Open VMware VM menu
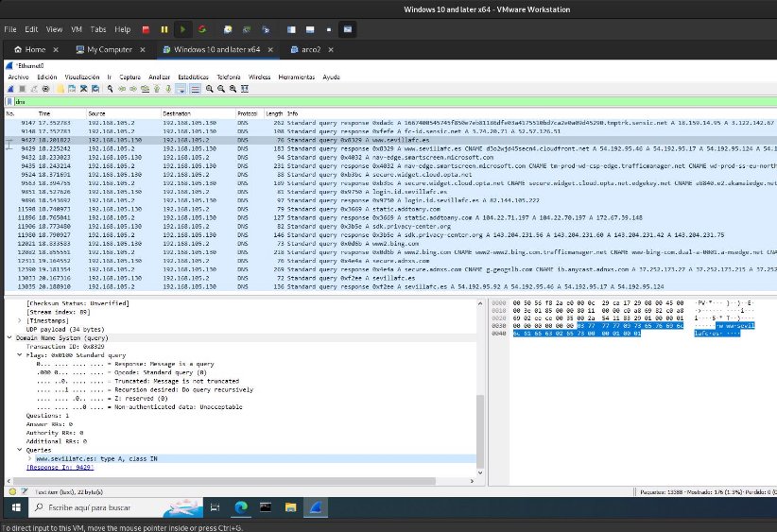 point(77,29)
